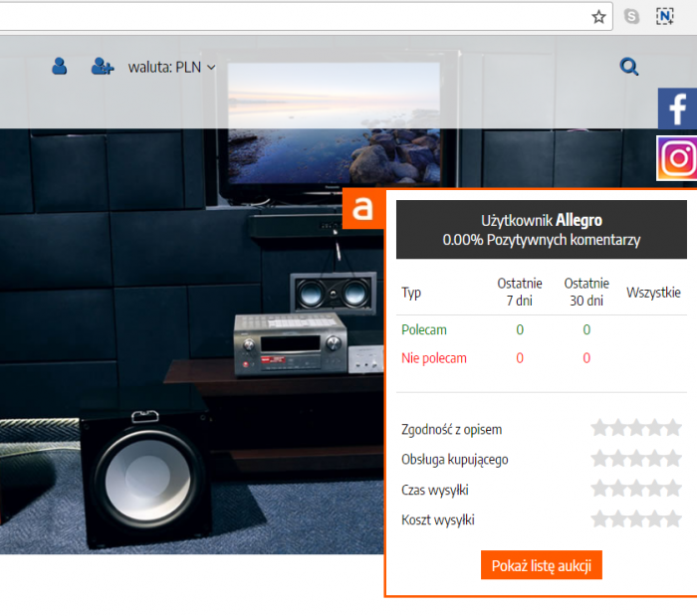Expand the waluta: PLN currency dropdown
Screen dimensions: 697x616
pyautogui.click(x=171, y=67)
